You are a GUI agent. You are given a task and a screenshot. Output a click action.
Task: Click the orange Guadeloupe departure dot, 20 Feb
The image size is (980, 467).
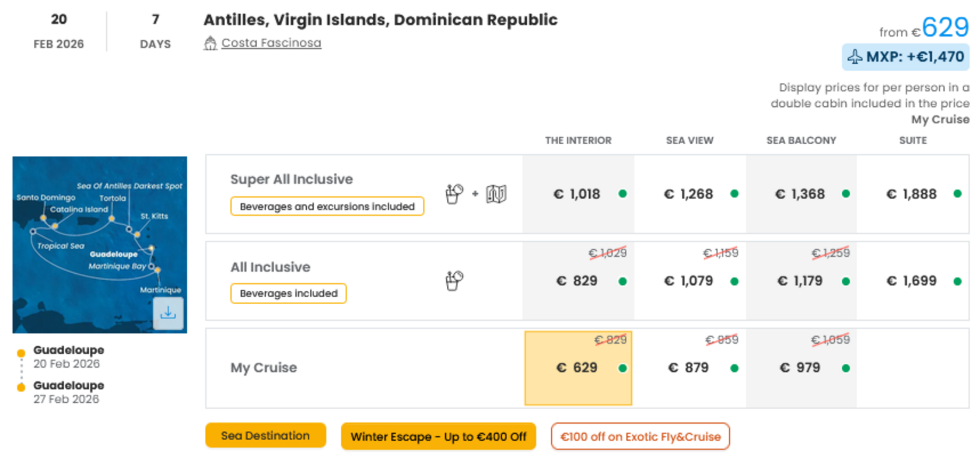pos(21,353)
